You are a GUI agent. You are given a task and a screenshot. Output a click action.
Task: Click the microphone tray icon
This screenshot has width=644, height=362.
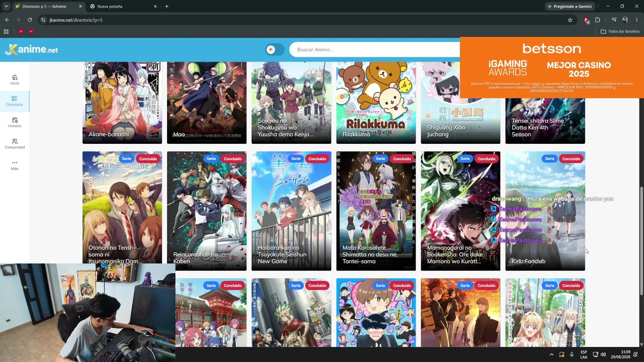572,354
